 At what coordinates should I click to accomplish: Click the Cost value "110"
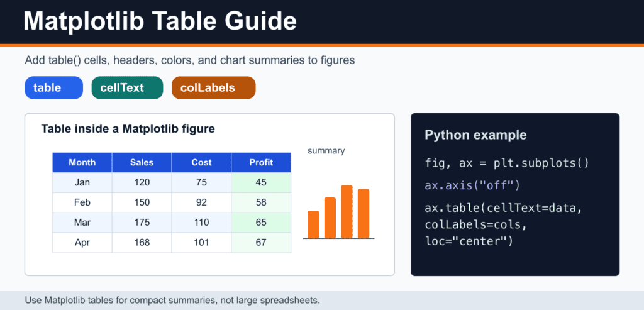[202, 223]
